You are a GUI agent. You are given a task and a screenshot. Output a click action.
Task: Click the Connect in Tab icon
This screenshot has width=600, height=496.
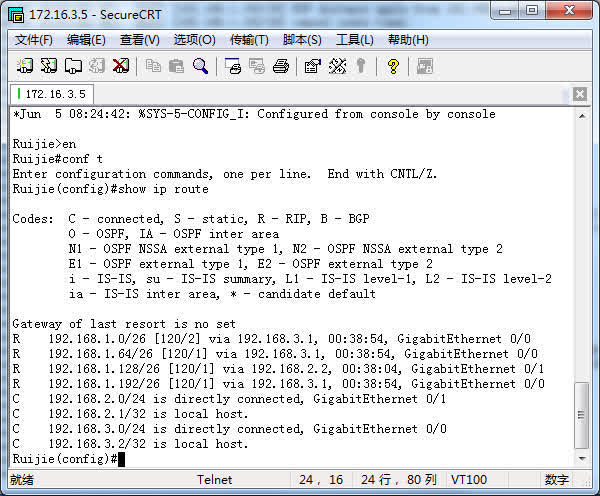point(73,66)
